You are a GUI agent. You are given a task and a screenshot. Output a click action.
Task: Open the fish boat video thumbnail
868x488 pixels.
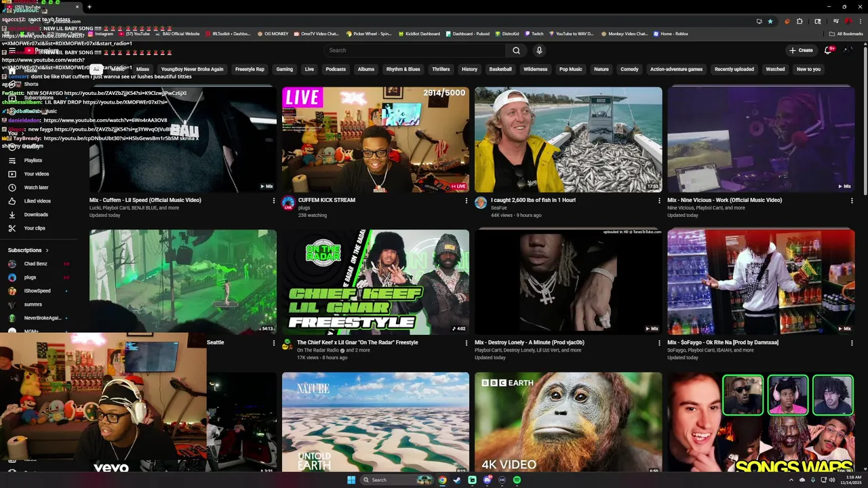point(568,140)
